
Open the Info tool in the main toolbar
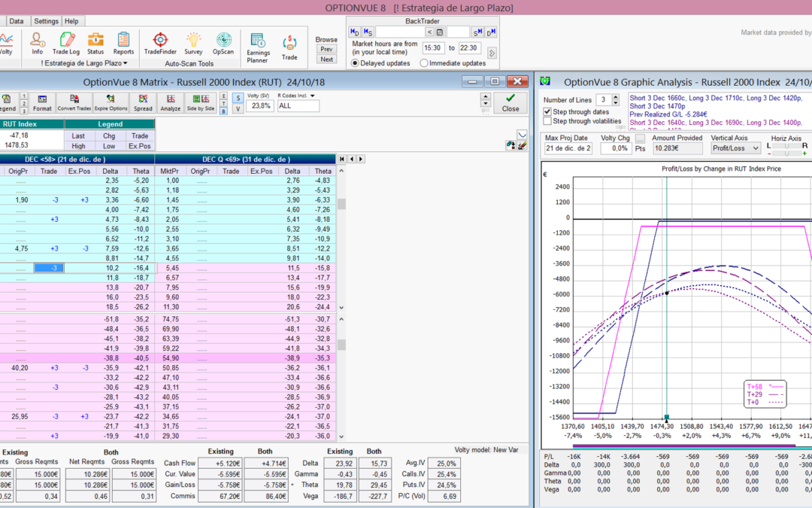[x=37, y=44]
